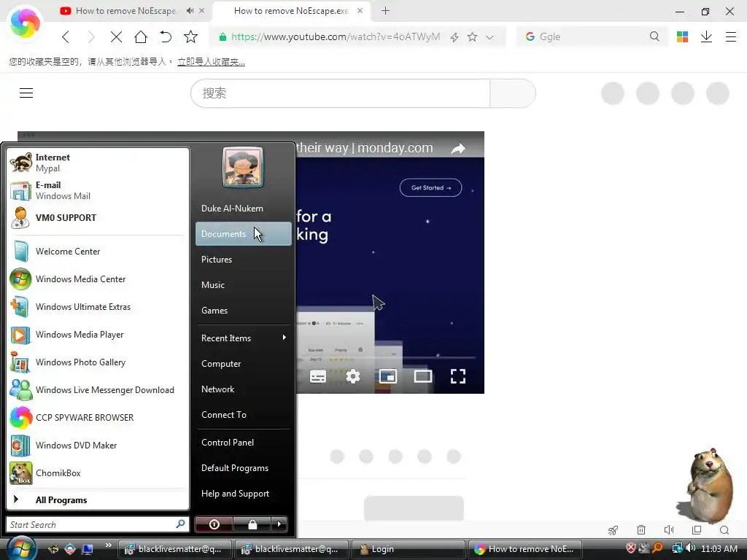This screenshot has width=747, height=560.
Task: Mute the audio on the first tab
Action: 190,10
